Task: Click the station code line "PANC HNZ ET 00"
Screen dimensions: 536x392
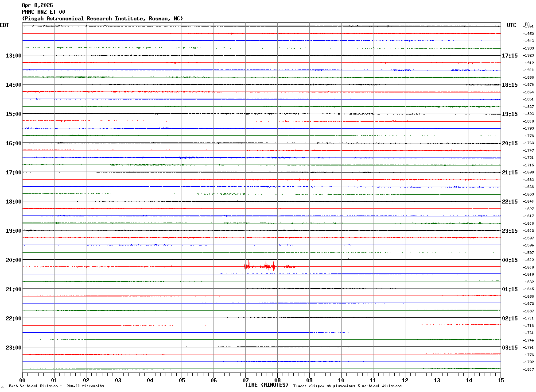Action: pos(43,12)
